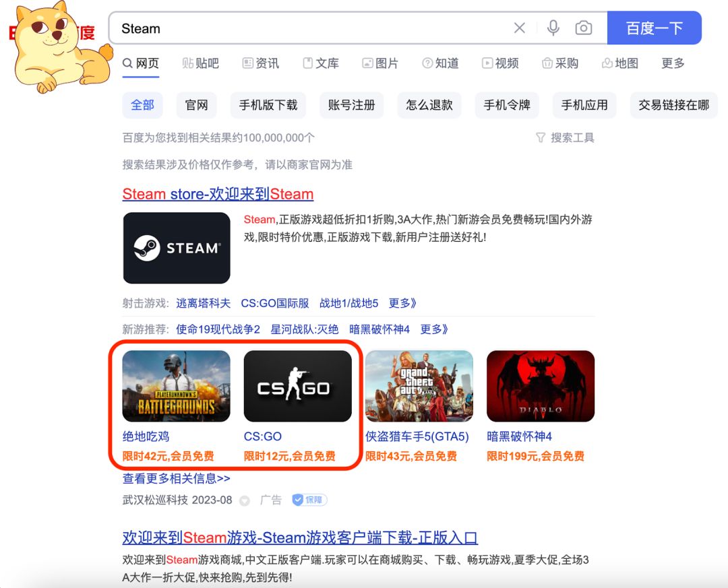
Task: Click the 限时43元,会员免费 price text
Action: tap(411, 456)
